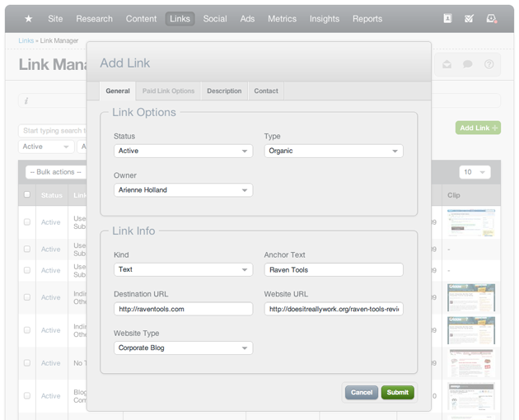Open the Bulk actions dropdown
Viewport: 519px width, 420px height.
(56, 172)
